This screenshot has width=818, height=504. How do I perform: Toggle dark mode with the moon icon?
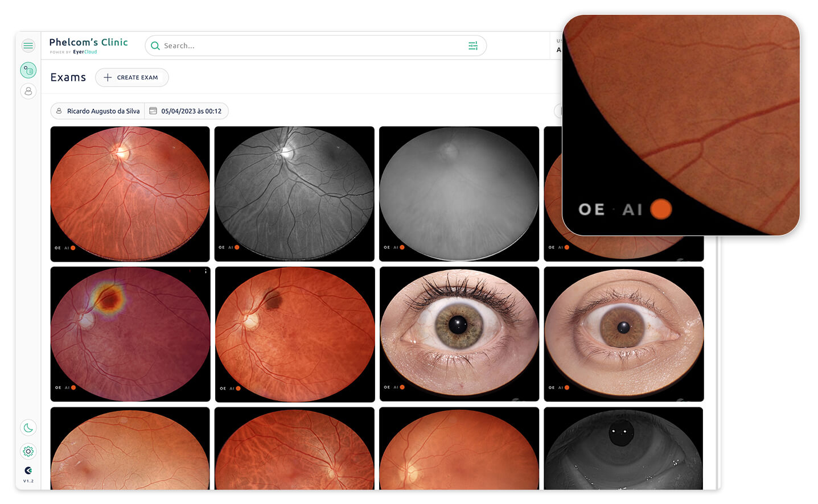28,428
